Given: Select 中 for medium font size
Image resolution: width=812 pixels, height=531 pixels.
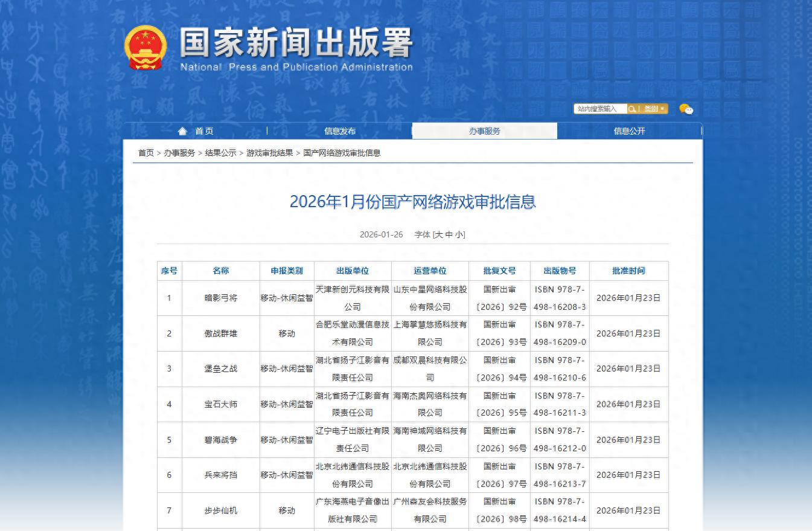Looking at the screenshot, I should coord(449,234).
